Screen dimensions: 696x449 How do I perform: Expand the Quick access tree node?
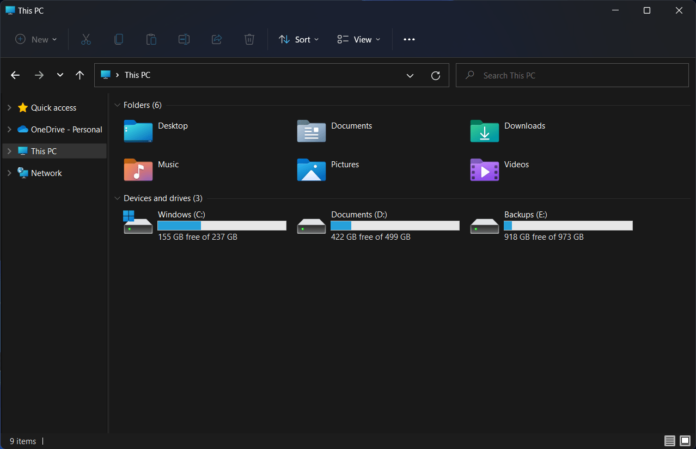click(x=9, y=108)
